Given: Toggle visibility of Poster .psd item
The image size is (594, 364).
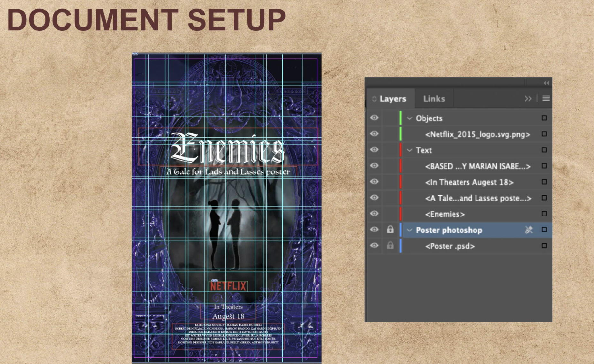Looking at the screenshot, I should pyautogui.click(x=374, y=246).
